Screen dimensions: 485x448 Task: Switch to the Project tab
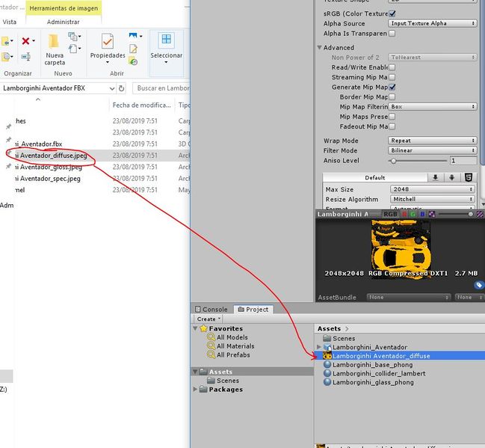(x=253, y=310)
